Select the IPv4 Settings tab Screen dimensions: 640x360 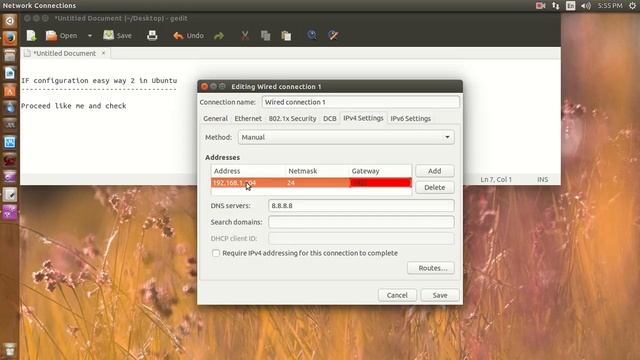point(363,118)
